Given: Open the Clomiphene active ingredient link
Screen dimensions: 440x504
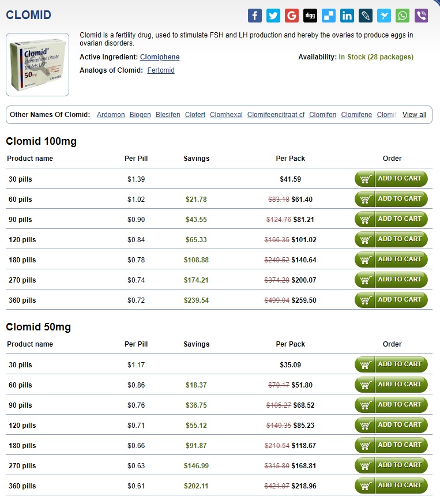Looking at the screenshot, I should click(160, 57).
